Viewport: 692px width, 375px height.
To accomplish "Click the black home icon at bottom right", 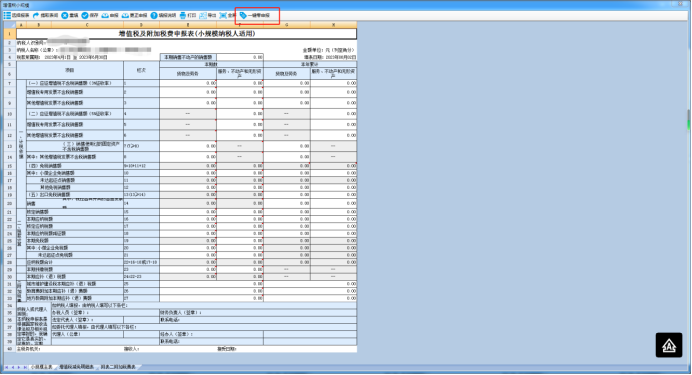I will click(669, 345).
